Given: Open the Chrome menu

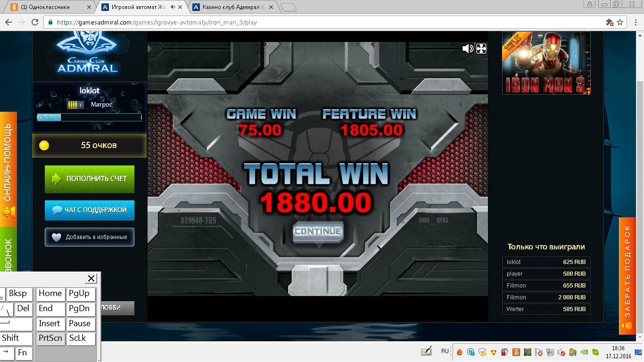Looking at the screenshot, I should click(635, 22).
